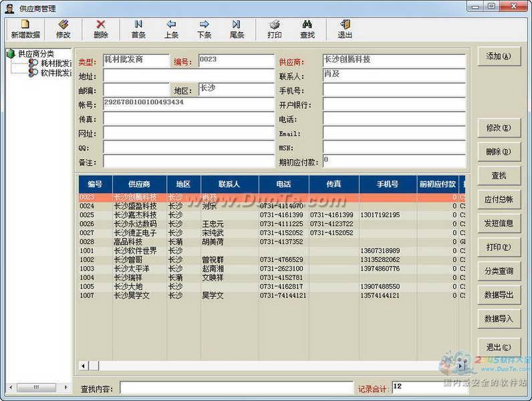Click the 手机号 column header
Viewport: 532px width, 401px height.
click(x=388, y=184)
